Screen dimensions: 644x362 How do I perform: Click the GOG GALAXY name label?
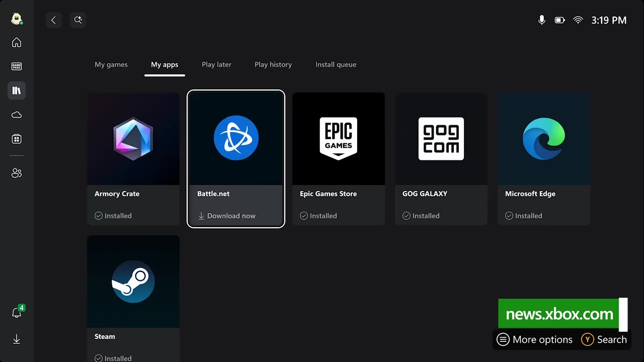coord(425,194)
